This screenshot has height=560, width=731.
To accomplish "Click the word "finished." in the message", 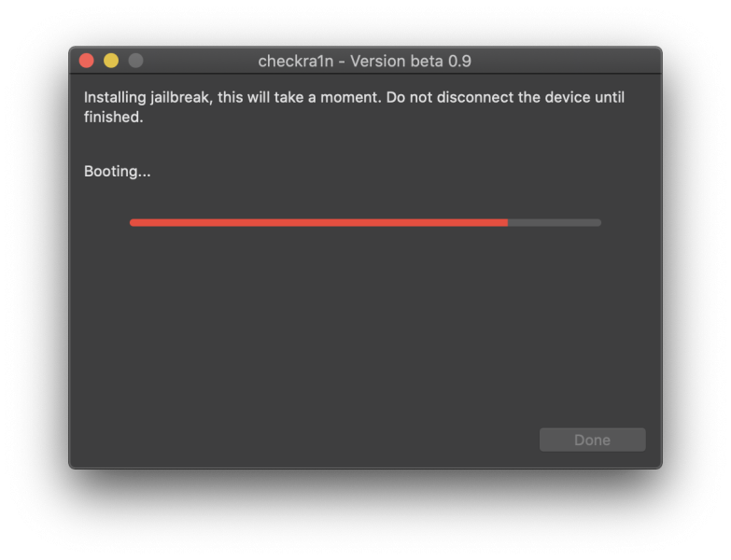I will 113,119.
